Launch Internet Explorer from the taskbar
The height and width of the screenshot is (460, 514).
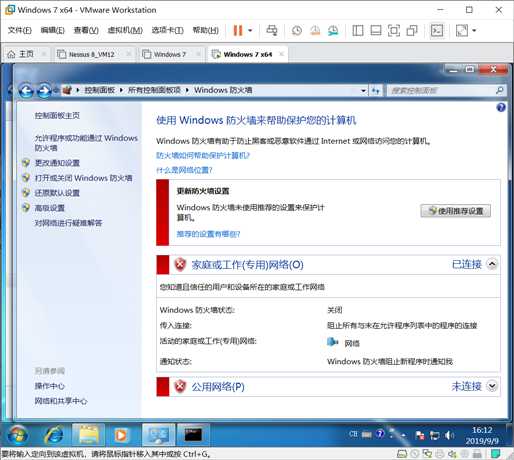pos(54,435)
